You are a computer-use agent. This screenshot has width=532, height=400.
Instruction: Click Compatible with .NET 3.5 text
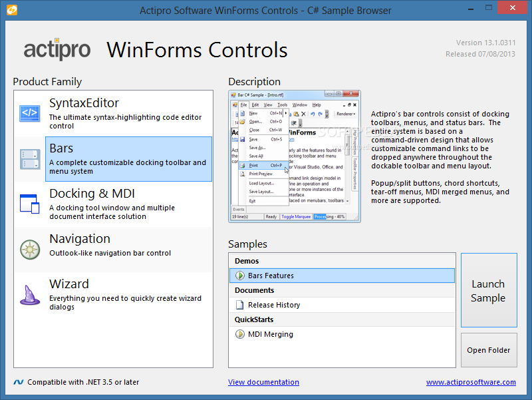click(x=83, y=382)
